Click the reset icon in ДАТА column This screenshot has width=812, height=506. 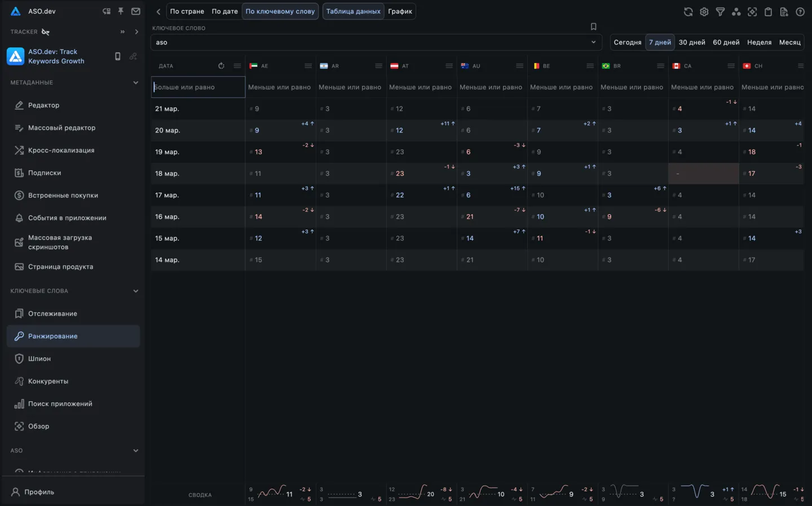tap(221, 66)
